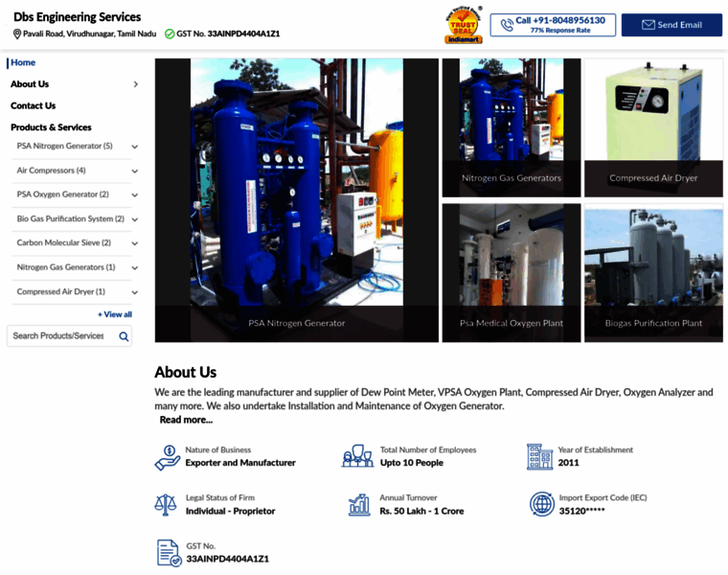This screenshot has width=728, height=575.
Task: Open Products & Services menu heading
Action: pos(51,127)
